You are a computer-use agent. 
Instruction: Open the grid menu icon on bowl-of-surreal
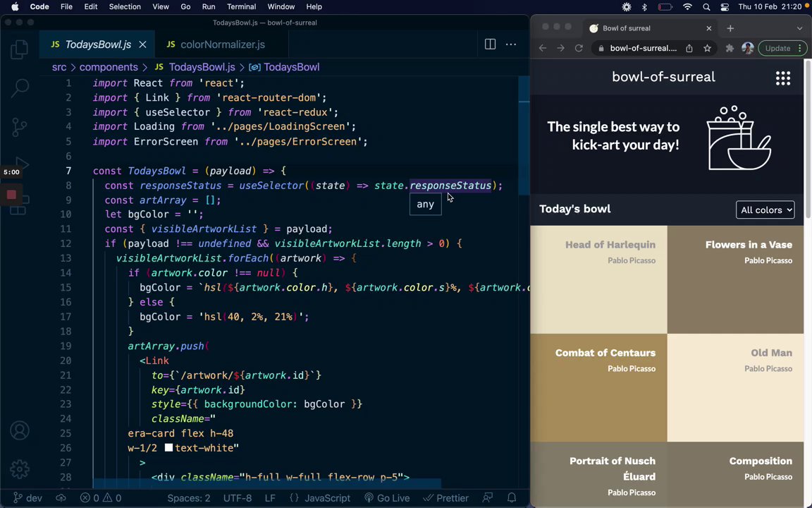tap(783, 78)
